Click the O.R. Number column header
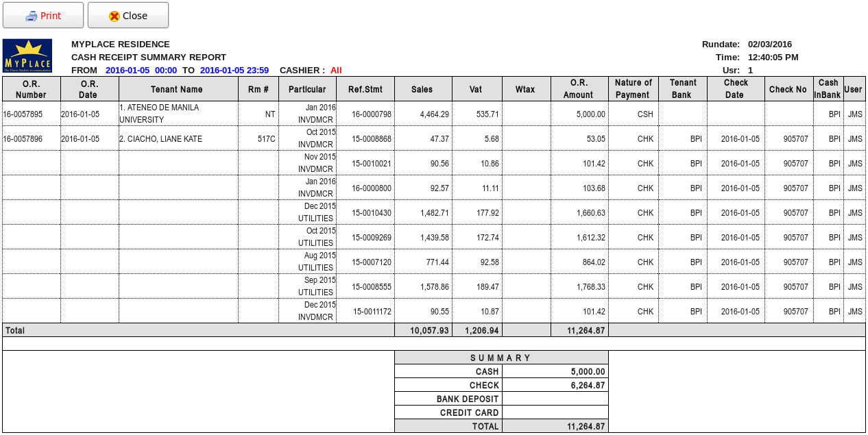This screenshot has width=868, height=435. (31, 89)
